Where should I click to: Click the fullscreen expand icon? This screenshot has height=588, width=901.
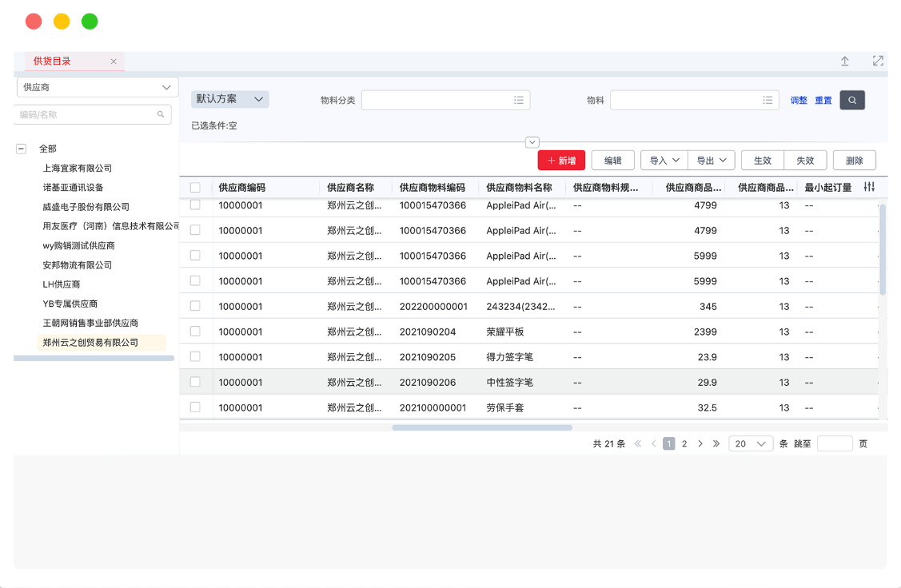click(878, 61)
